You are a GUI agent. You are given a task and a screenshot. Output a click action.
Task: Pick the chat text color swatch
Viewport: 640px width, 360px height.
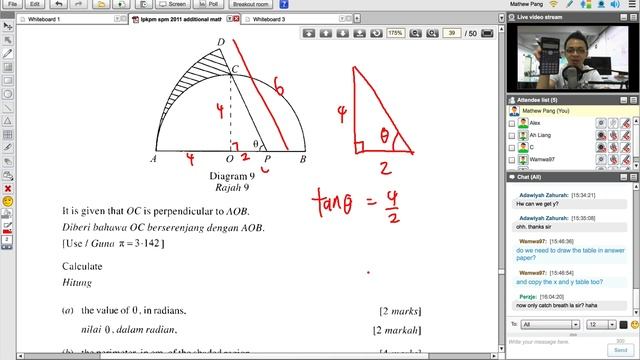623,325
